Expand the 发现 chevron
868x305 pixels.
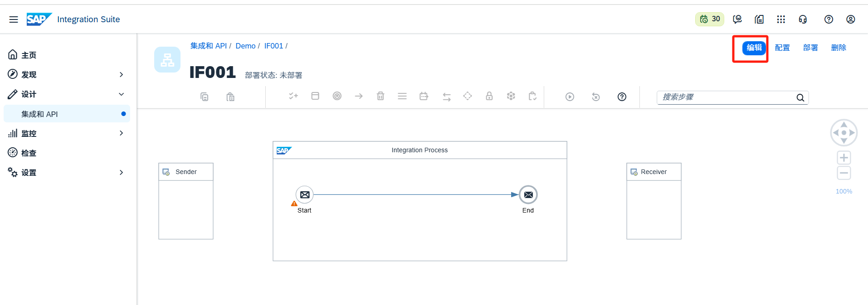click(x=121, y=74)
